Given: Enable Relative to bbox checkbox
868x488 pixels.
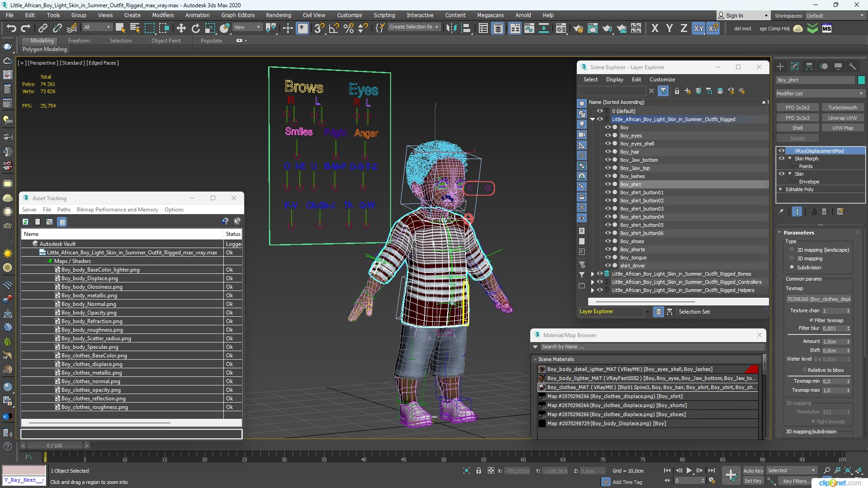Looking at the screenshot, I should (805, 370).
